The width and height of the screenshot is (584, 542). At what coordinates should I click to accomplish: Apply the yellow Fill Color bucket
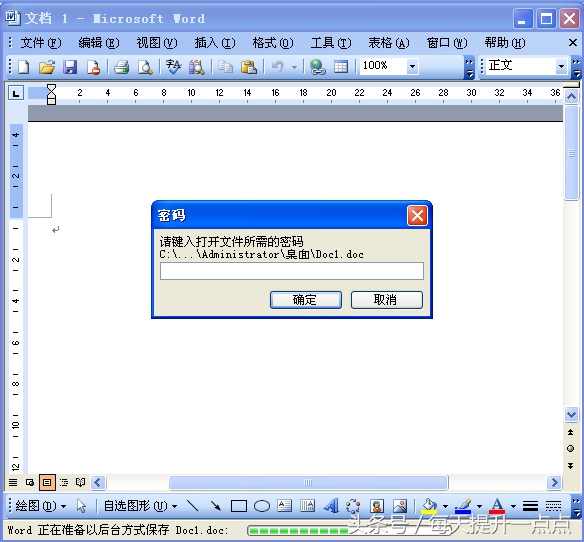tap(429, 506)
